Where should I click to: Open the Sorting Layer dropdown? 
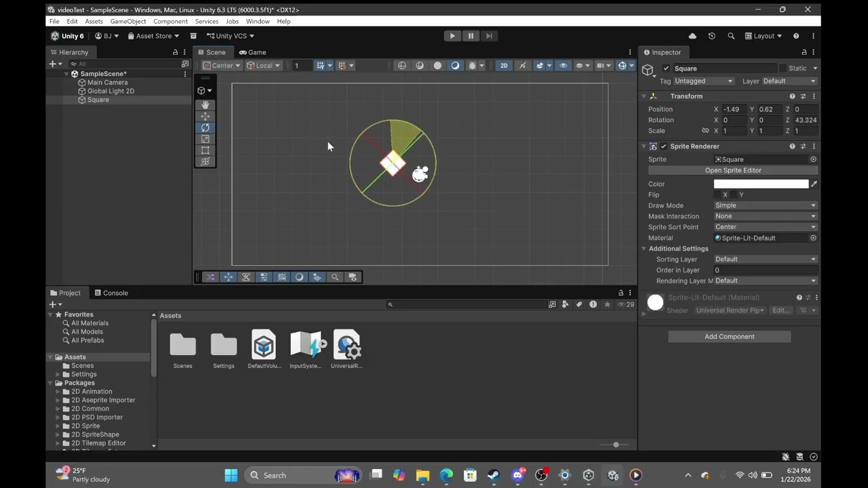coord(766,259)
